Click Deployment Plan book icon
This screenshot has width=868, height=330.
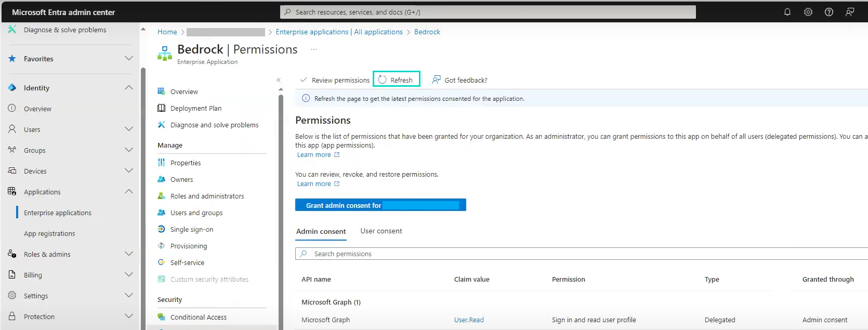[x=161, y=108]
